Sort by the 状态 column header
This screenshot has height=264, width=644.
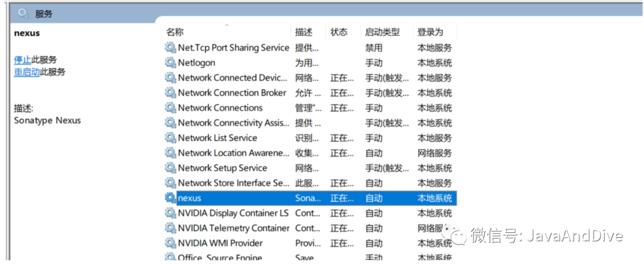coord(339,32)
